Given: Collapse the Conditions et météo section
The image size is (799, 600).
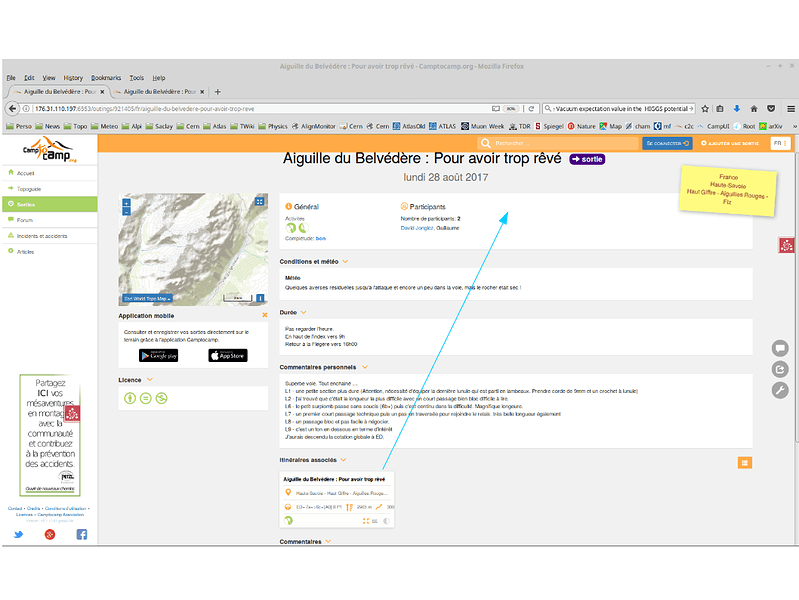Looking at the screenshot, I should 345,262.
